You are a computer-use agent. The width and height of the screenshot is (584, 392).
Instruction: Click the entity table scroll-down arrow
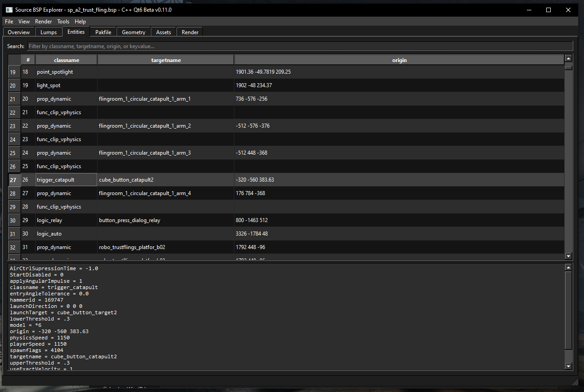(x=569, y=256)
